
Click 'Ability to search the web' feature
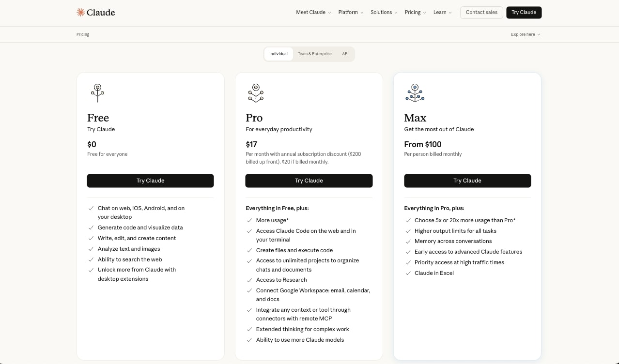[x=130, y=259]
